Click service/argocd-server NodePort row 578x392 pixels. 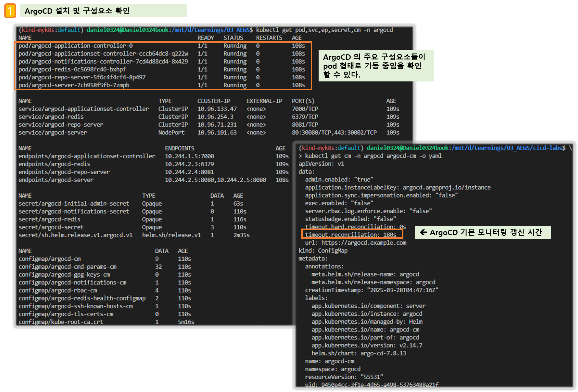[x=53, y=132]
